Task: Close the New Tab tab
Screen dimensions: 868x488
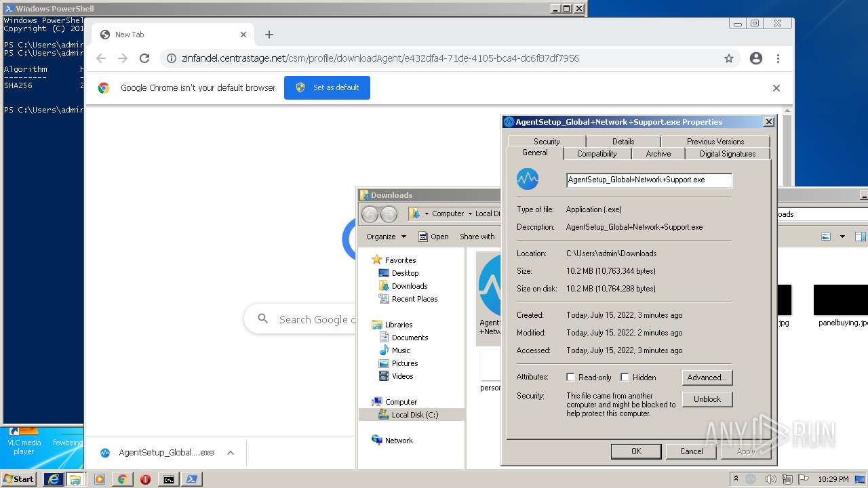Action: coord(243,35)
